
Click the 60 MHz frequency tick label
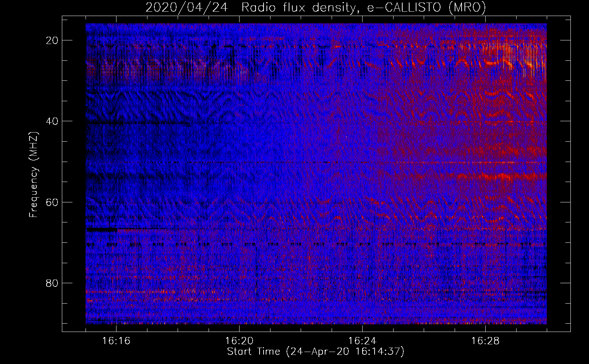[x=52, y=202]
